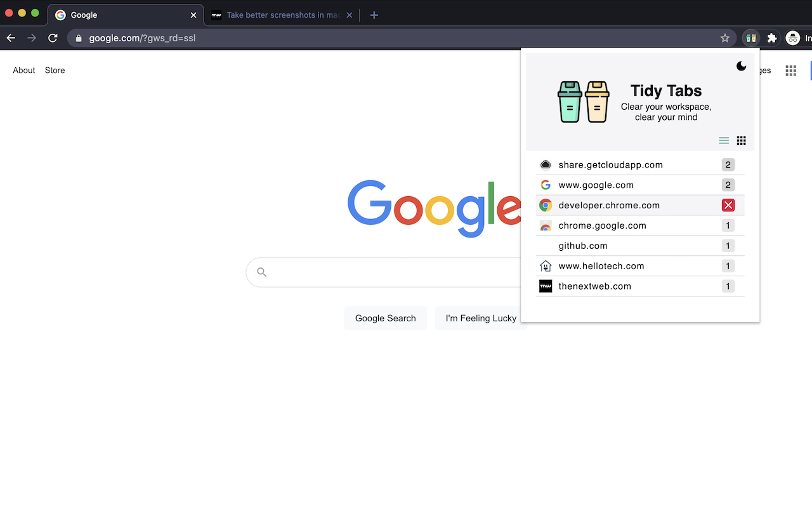Image resolution: width=812 pixels, height=508 pixels.
Task: Select the github.com row text
Action: (583, 246)
